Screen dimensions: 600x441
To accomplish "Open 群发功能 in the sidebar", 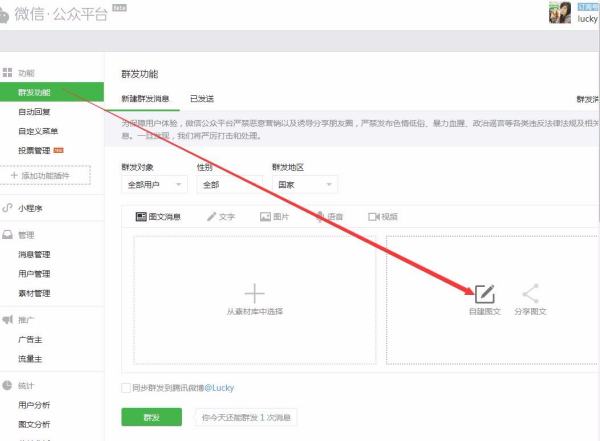I will 52,92.
